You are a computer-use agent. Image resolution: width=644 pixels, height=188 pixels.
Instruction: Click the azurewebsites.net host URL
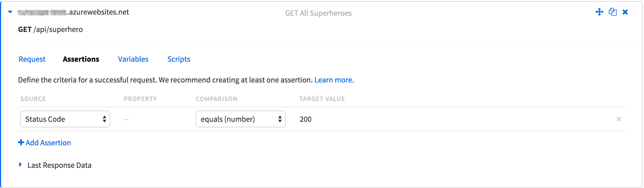[73, 12]
